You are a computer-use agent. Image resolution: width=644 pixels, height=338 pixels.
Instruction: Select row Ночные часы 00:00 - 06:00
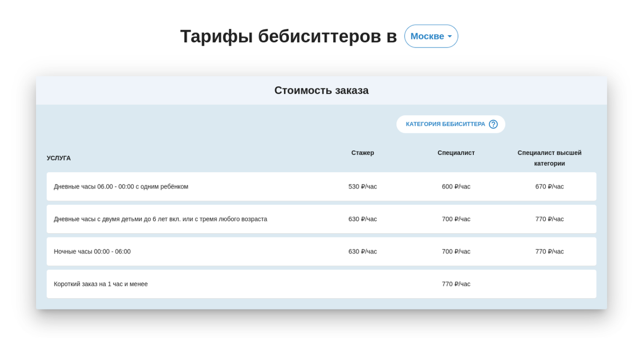[x=322, y=251]
